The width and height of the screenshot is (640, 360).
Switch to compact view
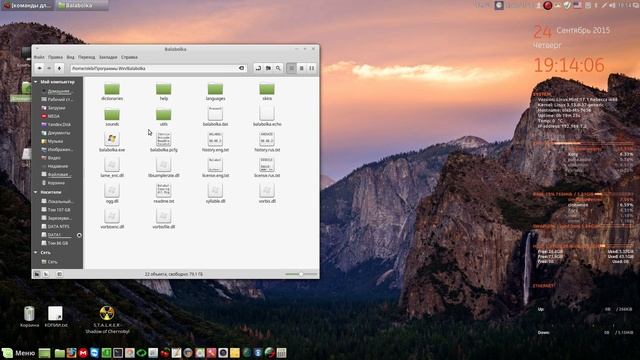[x=311, y=68]
